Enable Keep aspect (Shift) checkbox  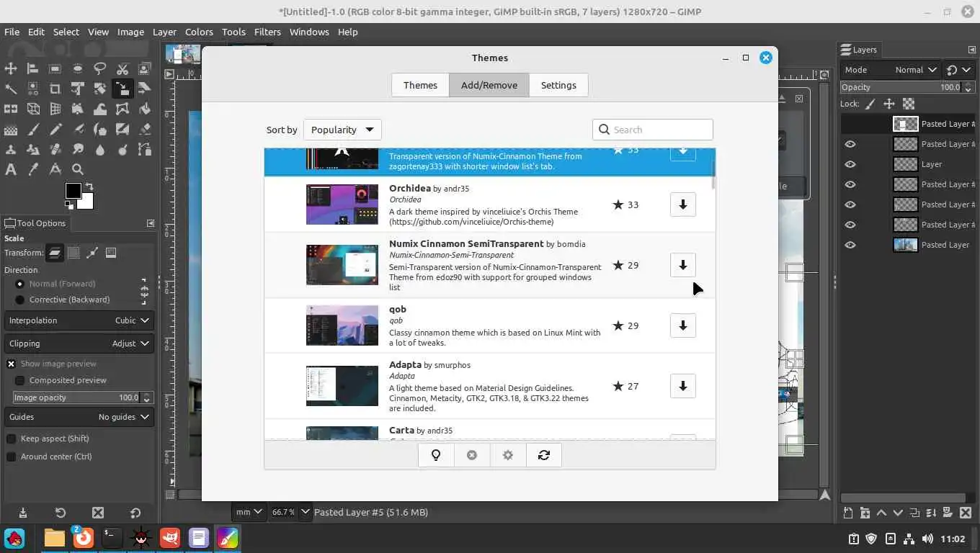pyautogui.click(x=11, y=439)
